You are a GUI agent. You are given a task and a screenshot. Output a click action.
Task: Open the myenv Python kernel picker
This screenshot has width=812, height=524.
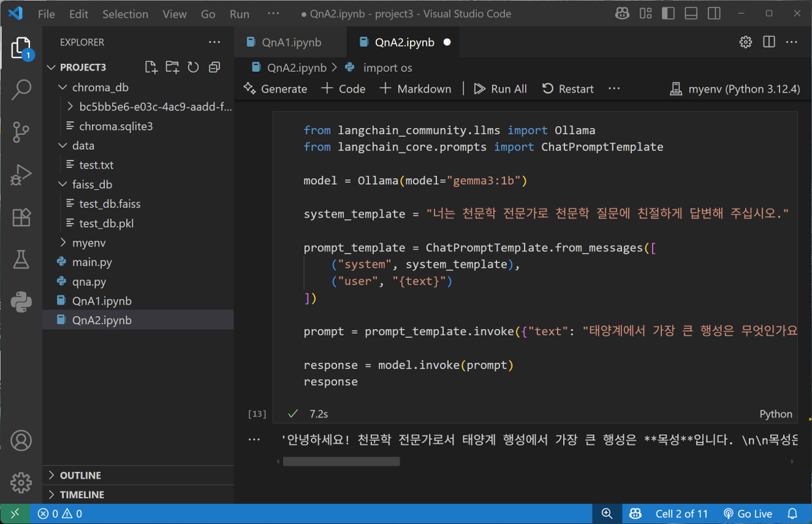point(734,89)
